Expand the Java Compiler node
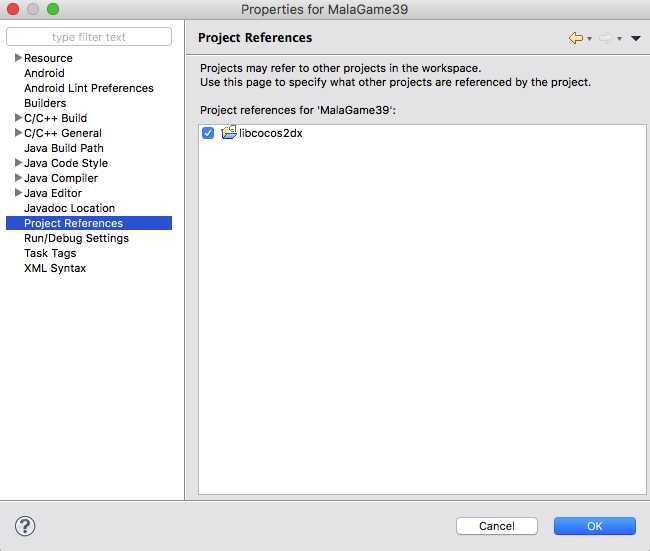Image resolution: width=650 pixels, height=551 pixels. tap(18, 178)
